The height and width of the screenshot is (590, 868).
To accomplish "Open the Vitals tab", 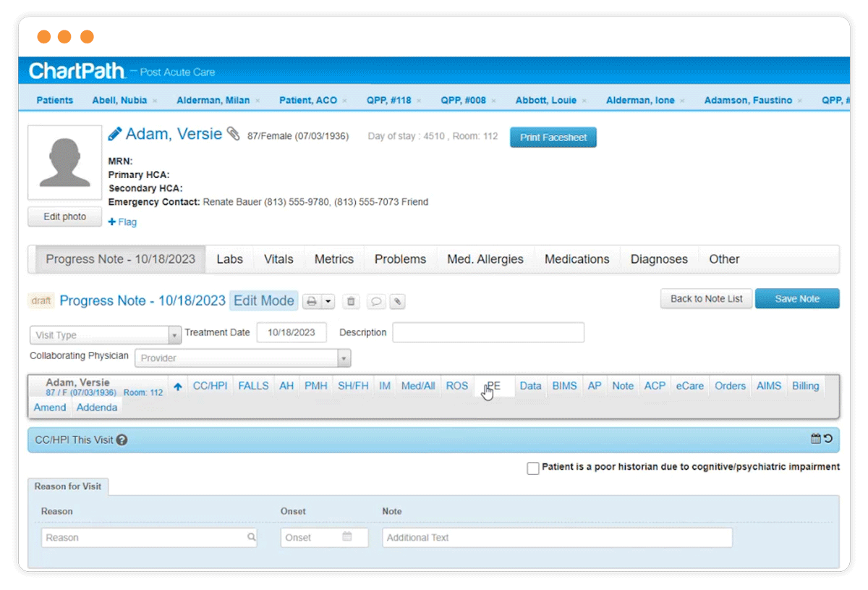I will pos(278,259).
